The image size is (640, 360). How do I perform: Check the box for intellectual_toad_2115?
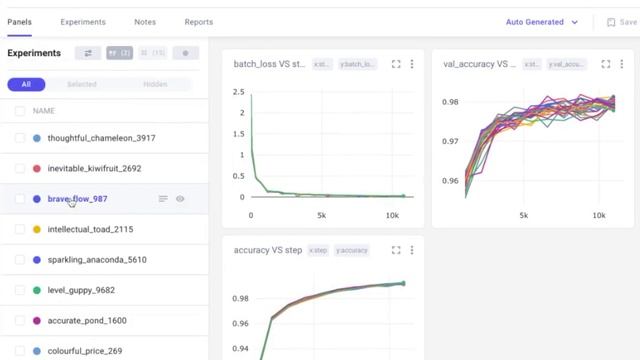pos(20,229)
